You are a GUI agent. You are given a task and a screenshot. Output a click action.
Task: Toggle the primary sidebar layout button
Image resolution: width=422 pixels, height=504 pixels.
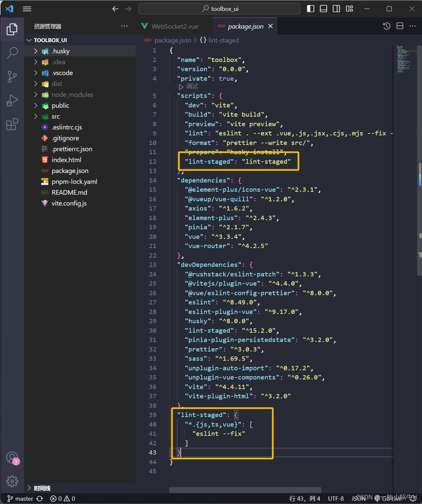coord(311,9)
